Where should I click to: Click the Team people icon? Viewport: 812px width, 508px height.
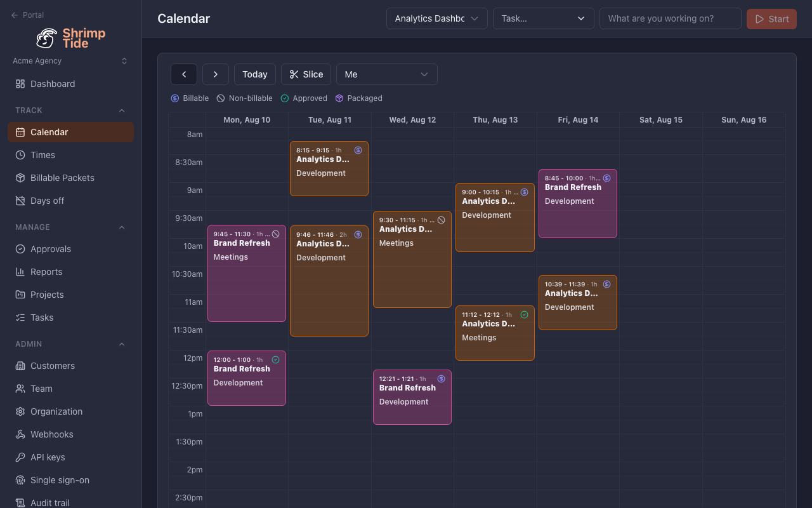pyautogui.click(x=20, y=389)
